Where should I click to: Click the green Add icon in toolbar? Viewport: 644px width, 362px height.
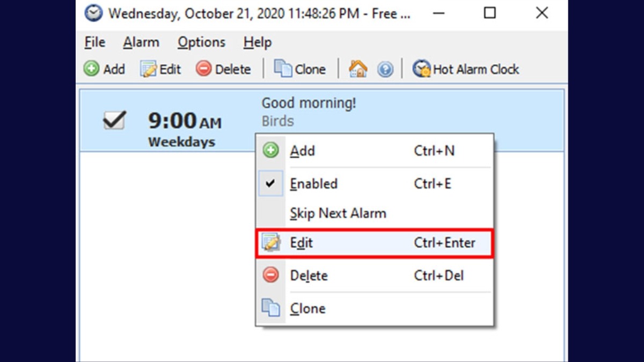91,69
